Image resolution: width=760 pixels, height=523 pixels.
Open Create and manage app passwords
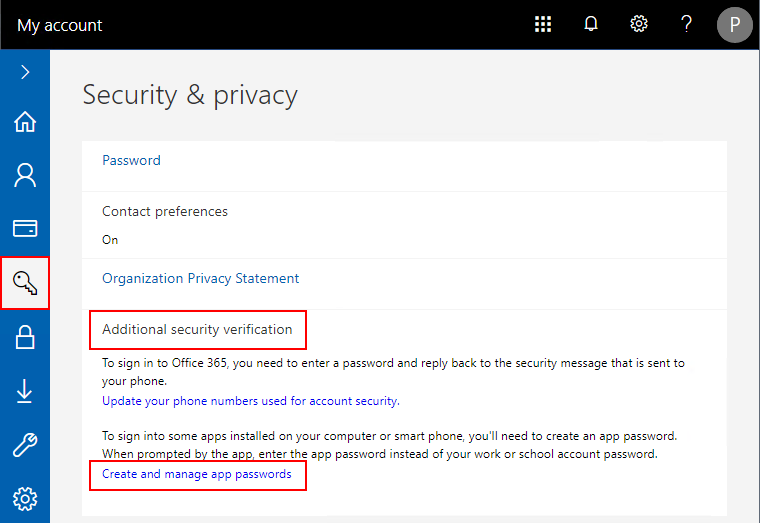[x=197, y=474]
